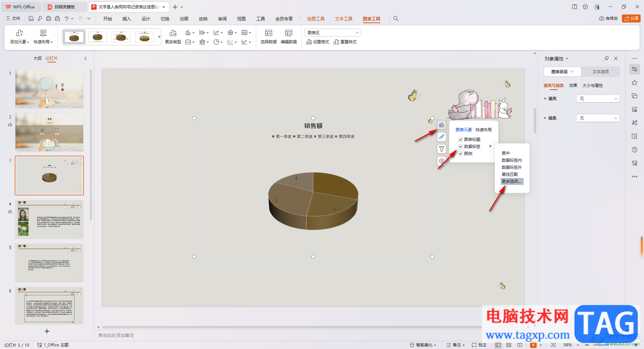Switch to slide sorter grid view
The width and height of the screenshot is (644, 349).
pos(509,345)
